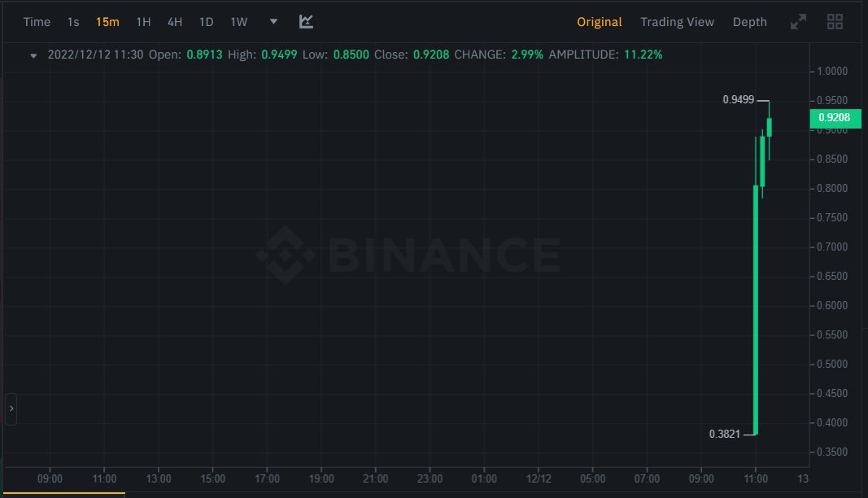Click the 01:00 time axis label
This screenshot has width=868, height=498.
point(484,479)
